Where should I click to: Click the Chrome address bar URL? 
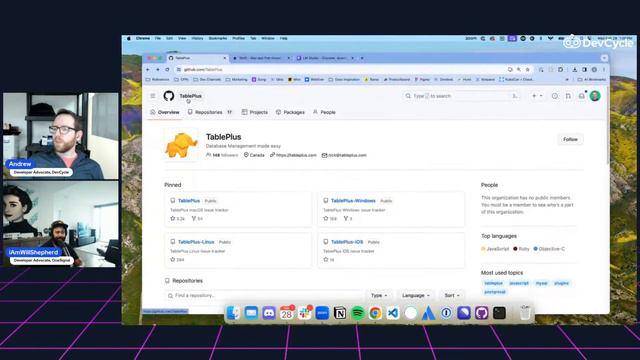pos(203,70)
